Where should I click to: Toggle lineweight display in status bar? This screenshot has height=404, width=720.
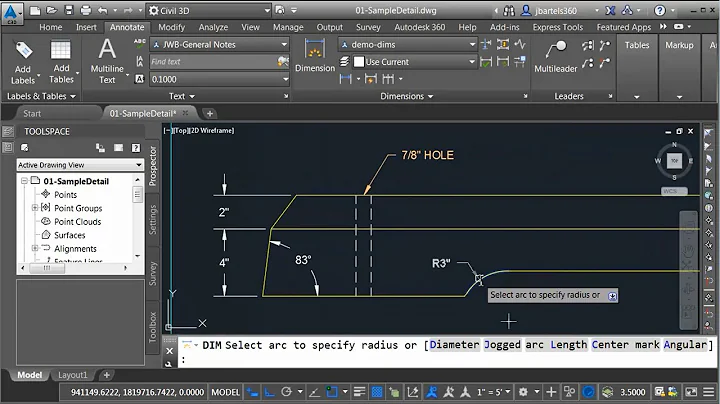[x=360, y=392]
